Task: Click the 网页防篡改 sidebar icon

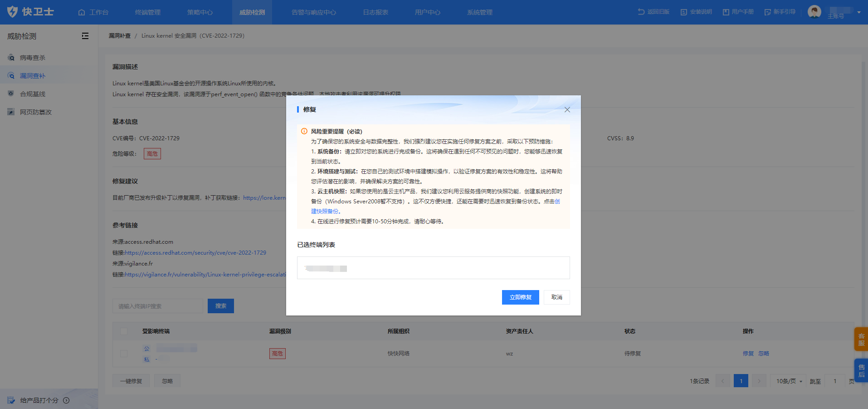Action: click(11, 112)
